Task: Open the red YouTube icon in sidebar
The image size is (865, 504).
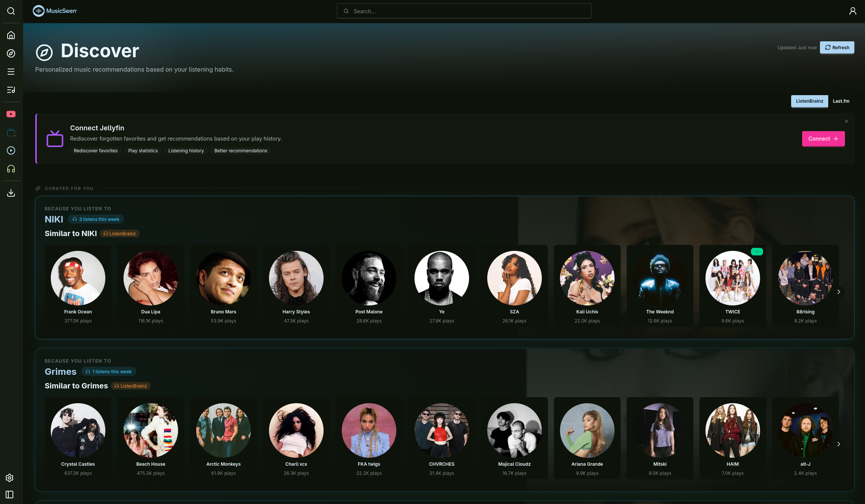Action: (11, 114)
